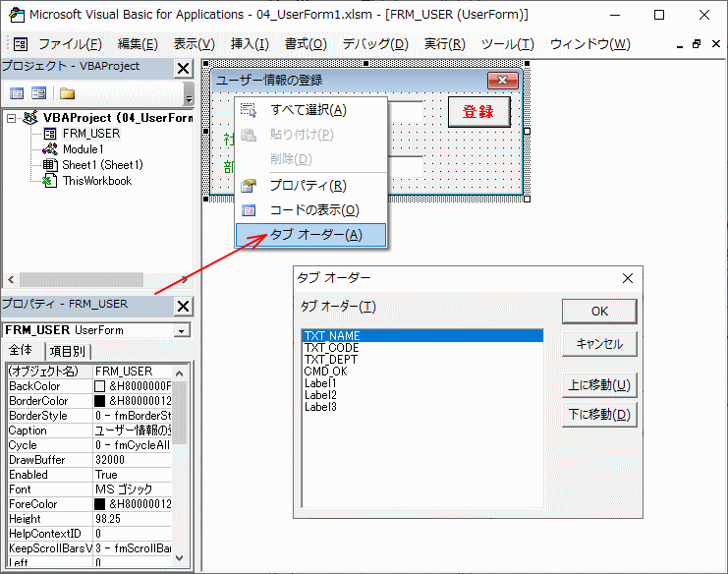Click the Height property value 98.25
Screen dimensions: 728x574
133,519
